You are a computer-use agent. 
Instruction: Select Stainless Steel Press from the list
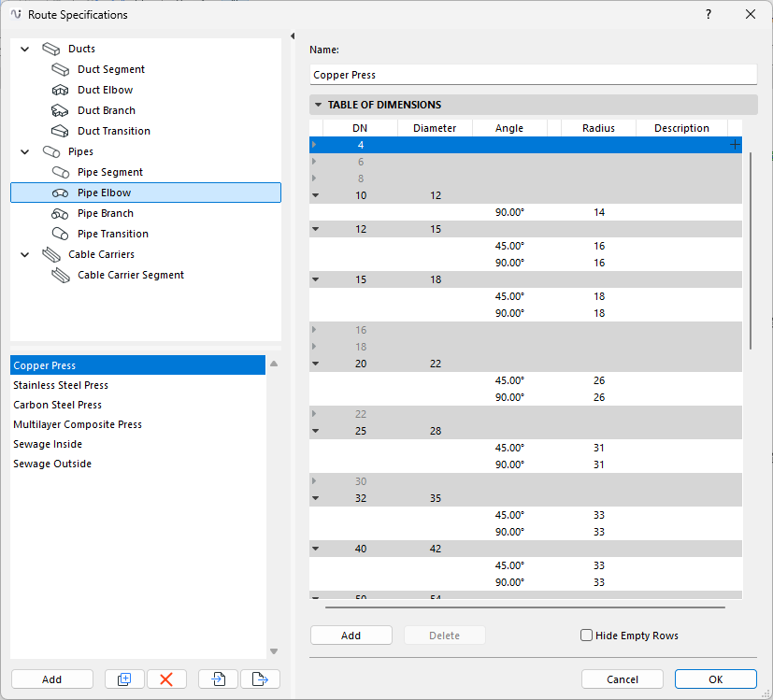pyautogui.click(x=61, y=385)
